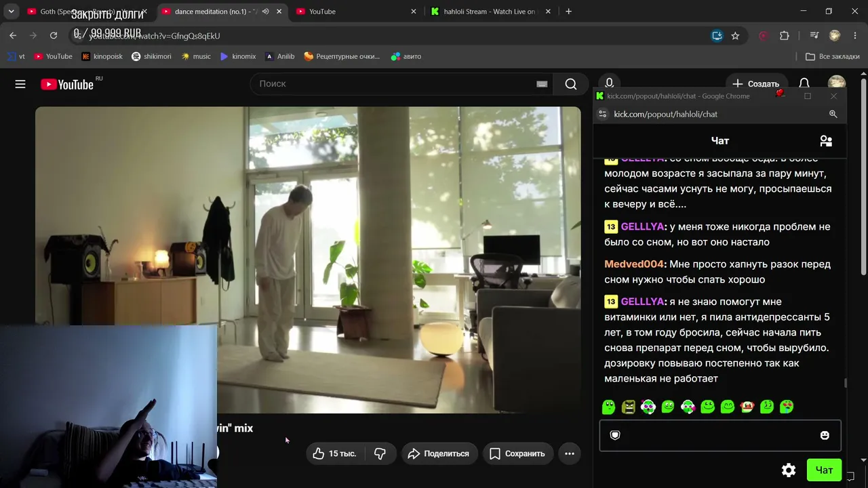Click the install app icon in address bar

(717, 36)
